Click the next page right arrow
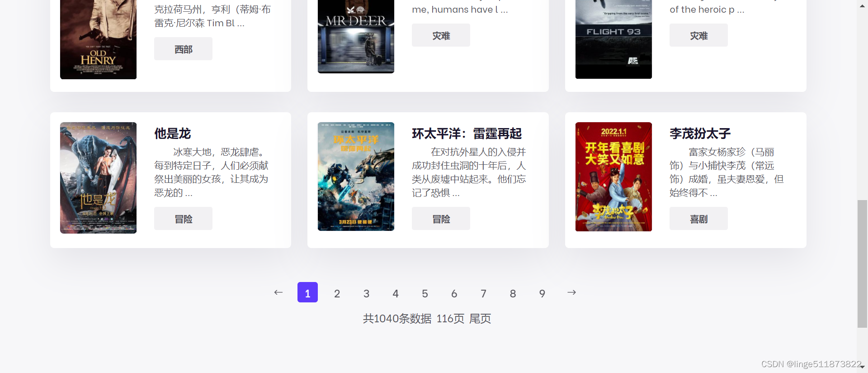This screenshot has width=868, height=373. (x=571, y=292)
